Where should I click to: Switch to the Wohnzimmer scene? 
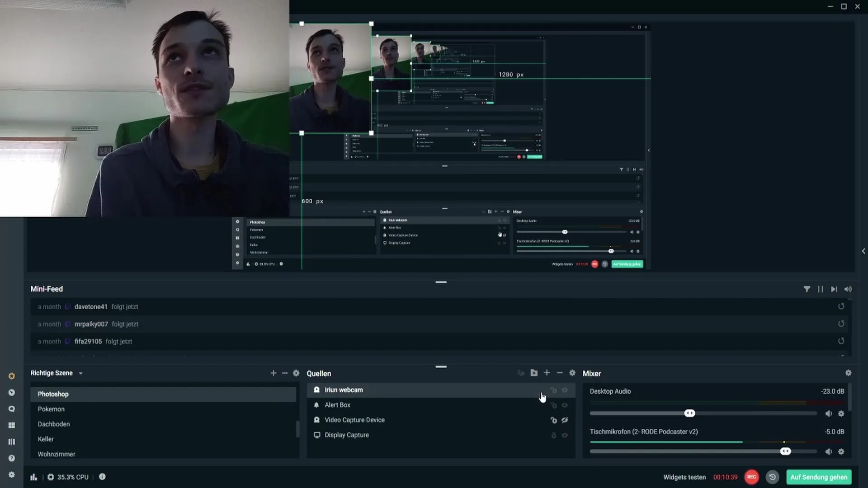click(x=163, y=454)
